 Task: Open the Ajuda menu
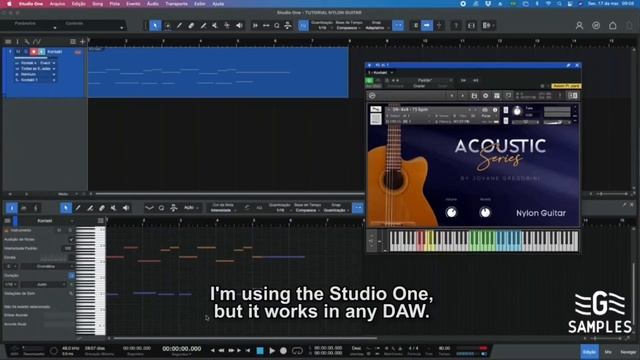pyautogui.click(x=218, y=4)
